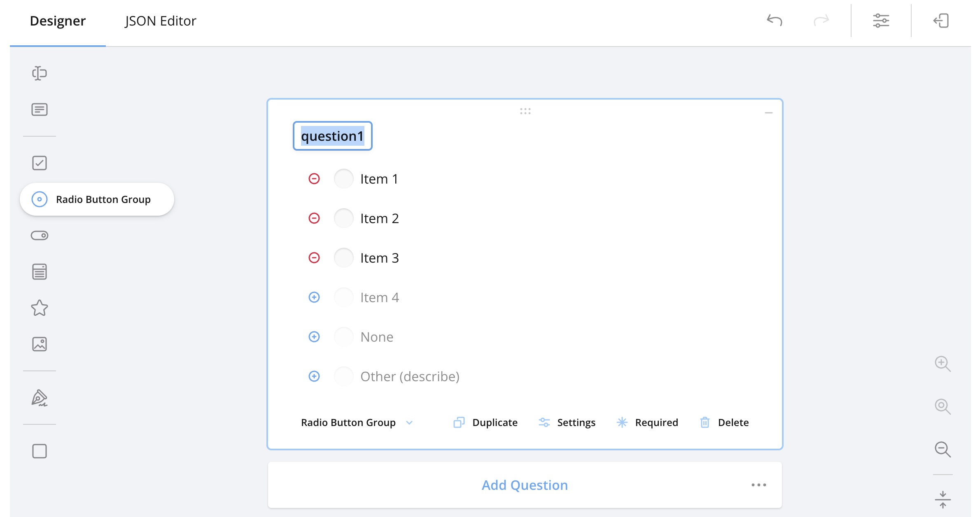Open survey settings sliders icon
Screen dimensions: 980x517
[881, 20]
